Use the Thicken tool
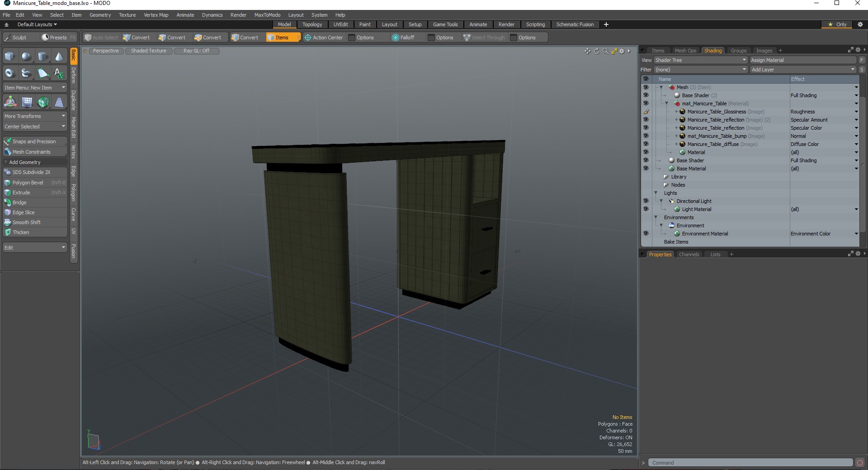 [x=35, y=232]
